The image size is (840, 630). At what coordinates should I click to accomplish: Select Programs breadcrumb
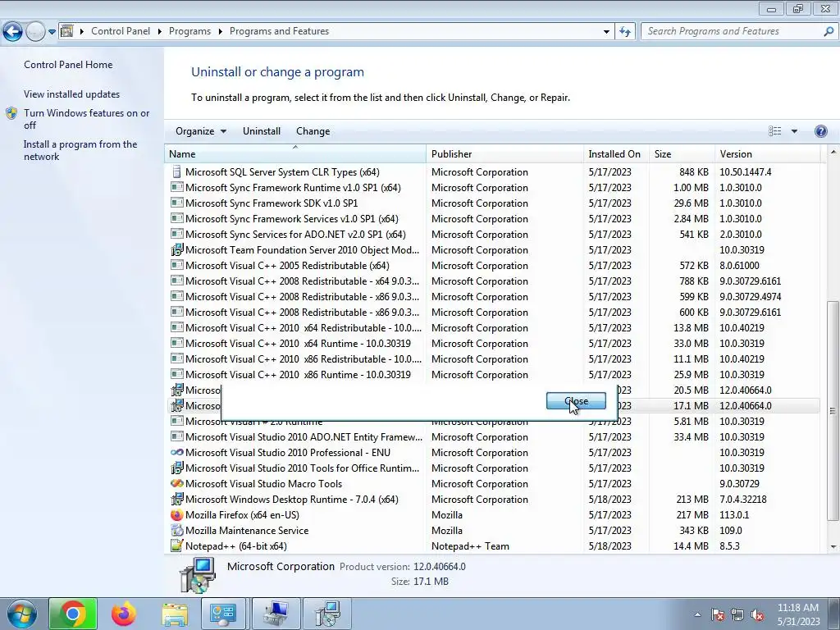189,31
